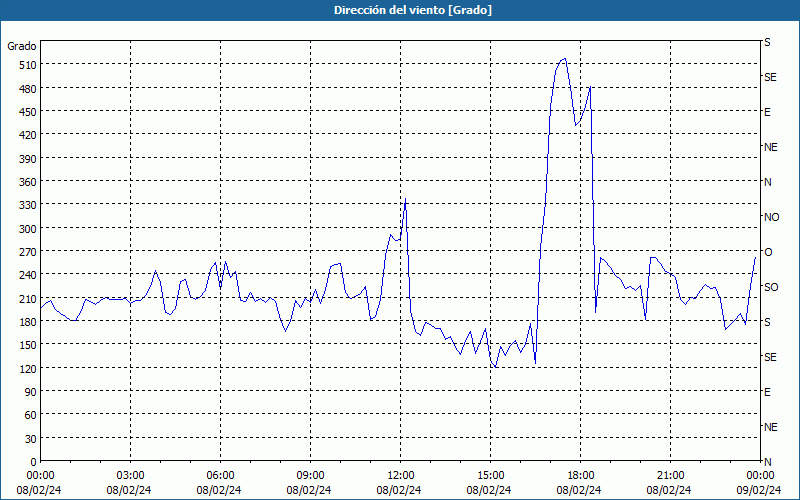Click the curve minimum near 120 after 15:00
The height and width of the screenshot is (500, 800).
point(495,367)
